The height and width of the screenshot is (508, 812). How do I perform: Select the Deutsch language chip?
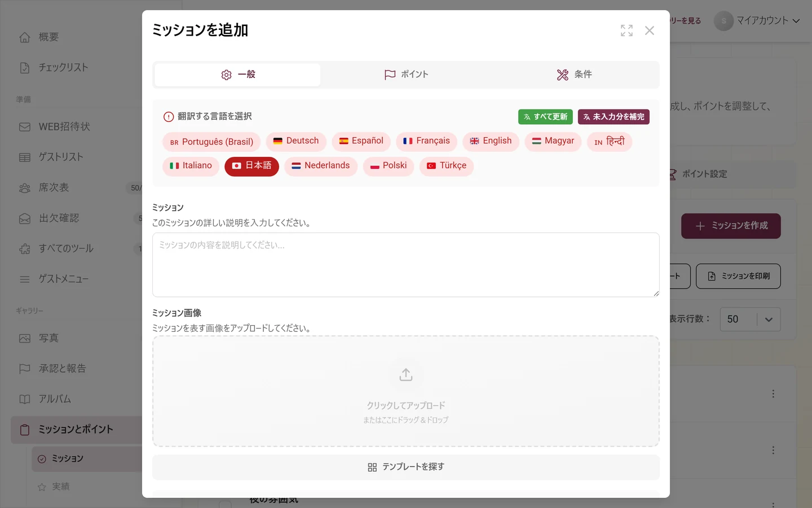[296, 141]
